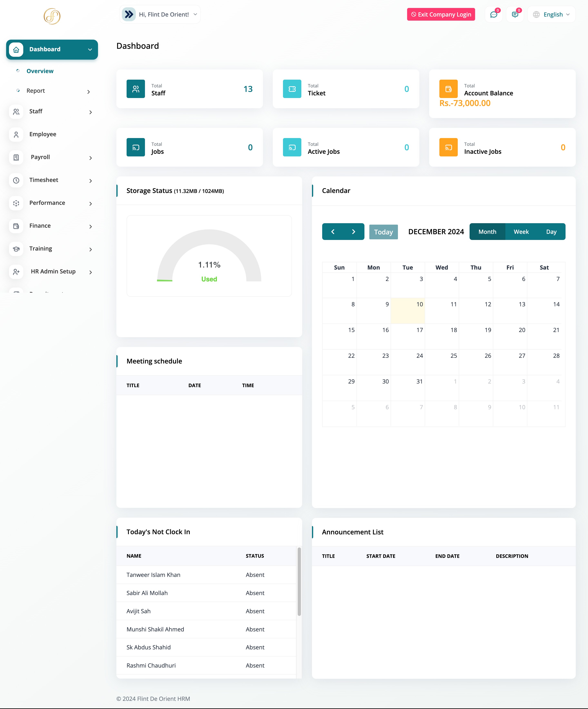Open the Employee menu item
Image resolution: width=588 pixels, height=709 pixels.
43,134
